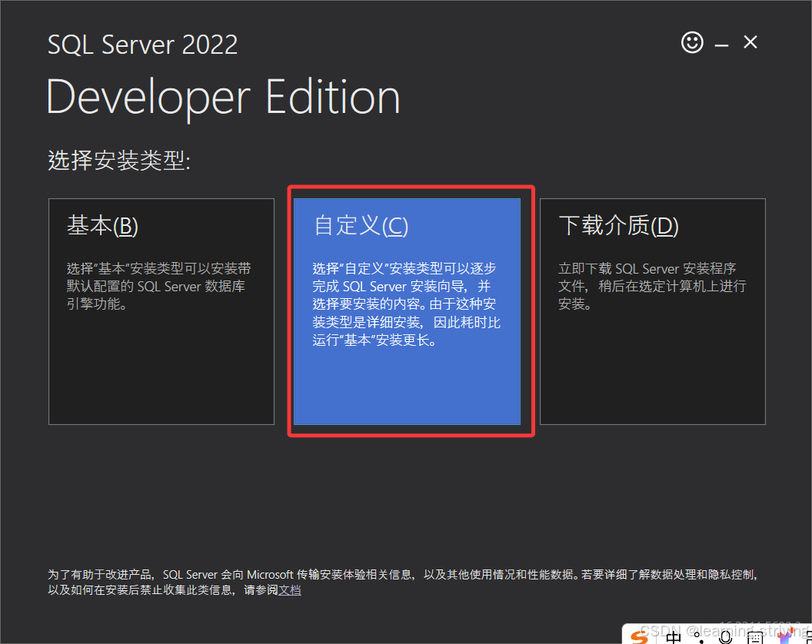Toggle the 中 Chinese input mode indicator
Image resolution: width=812 pixels, height=644 pixels.
(x=674, y=637)
